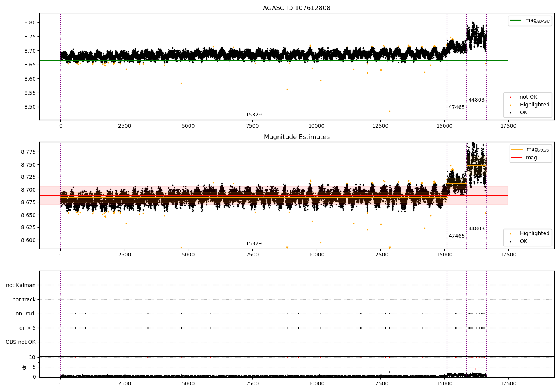The height and width of the screenshot is (392, 560).
Task: Click x-axis tick 10000 under AGASC plot
Action: (316, 126)
